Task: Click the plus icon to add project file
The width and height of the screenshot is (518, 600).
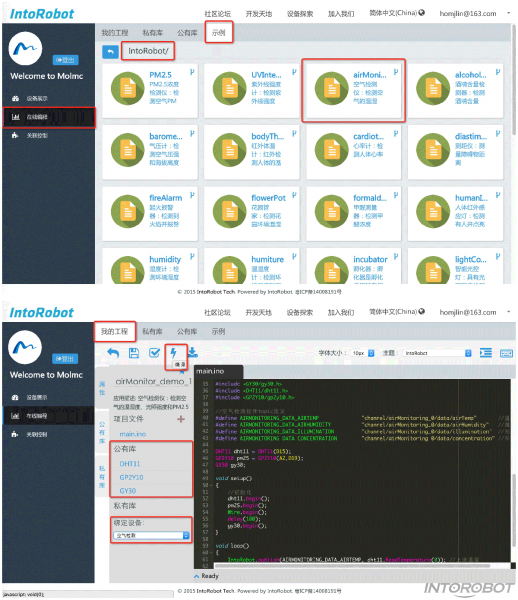Action: coord(181,419)
